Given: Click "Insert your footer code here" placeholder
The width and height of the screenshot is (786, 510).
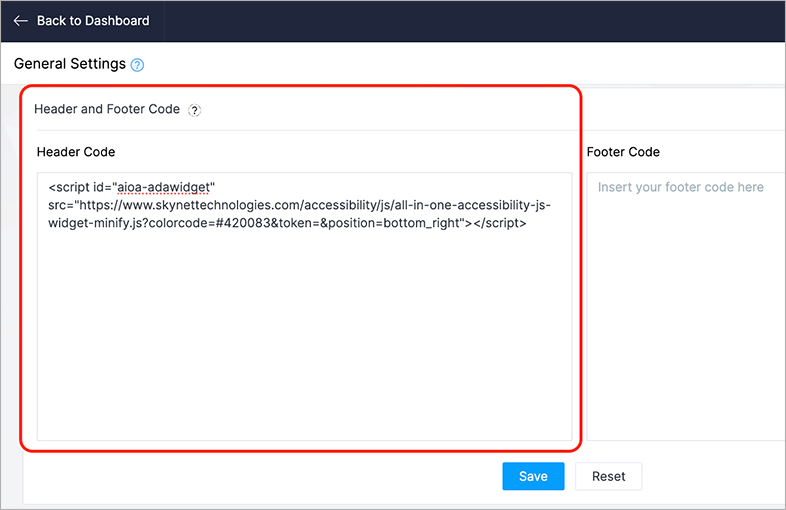Looking at the screenshot, I should click(680, 187).
